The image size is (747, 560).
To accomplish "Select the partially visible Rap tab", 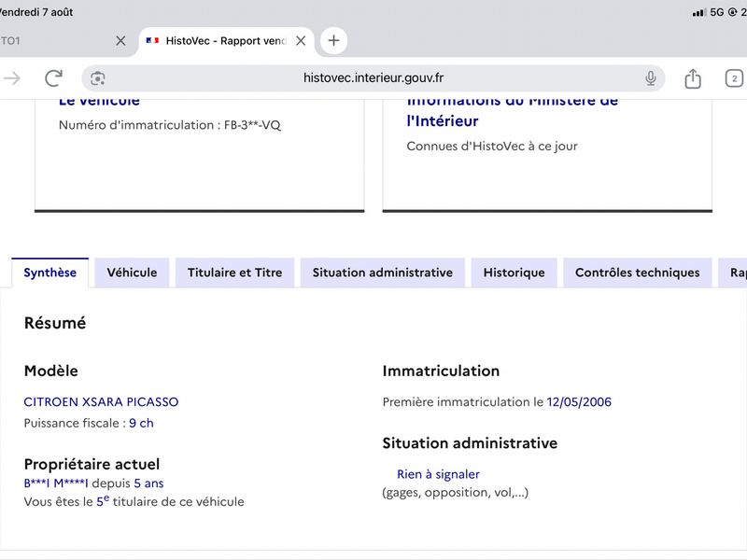I will pos(733,273).
